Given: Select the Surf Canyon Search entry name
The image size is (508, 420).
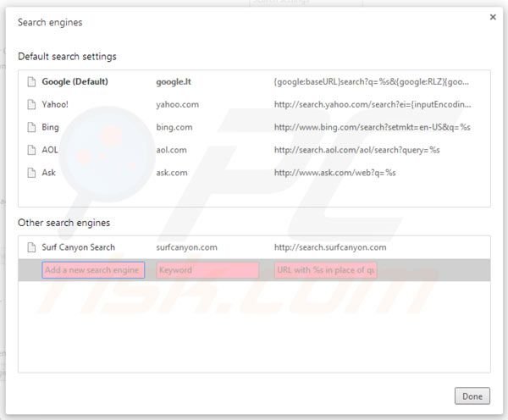Looking at the screenshot, I should 79,247.
